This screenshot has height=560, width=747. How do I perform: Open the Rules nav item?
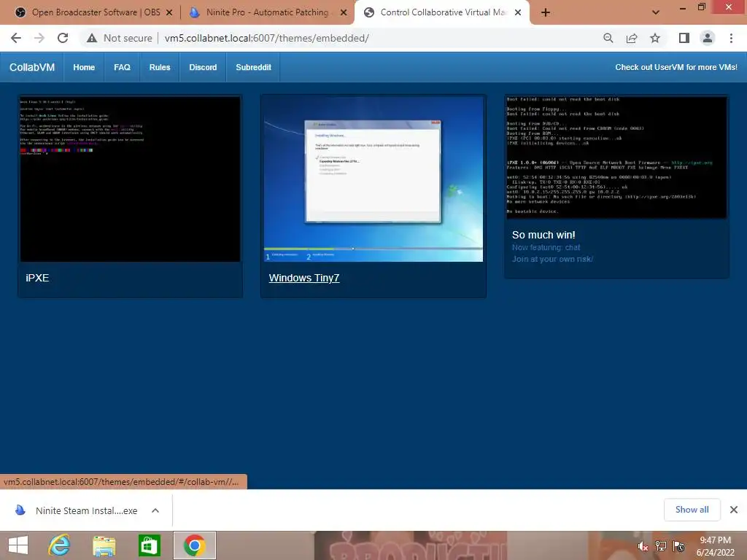pyautogui.click(x=160, y=67)
